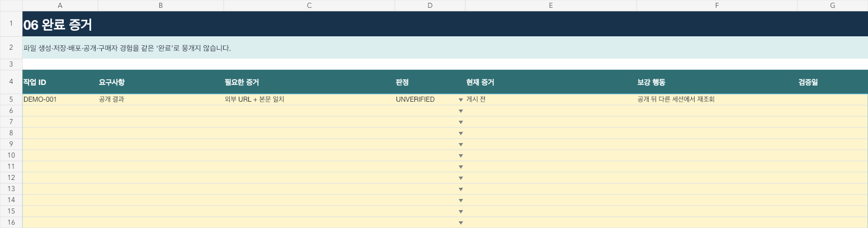Select column B header
Screen dimensions: 868x228
[x=161, y=6]
